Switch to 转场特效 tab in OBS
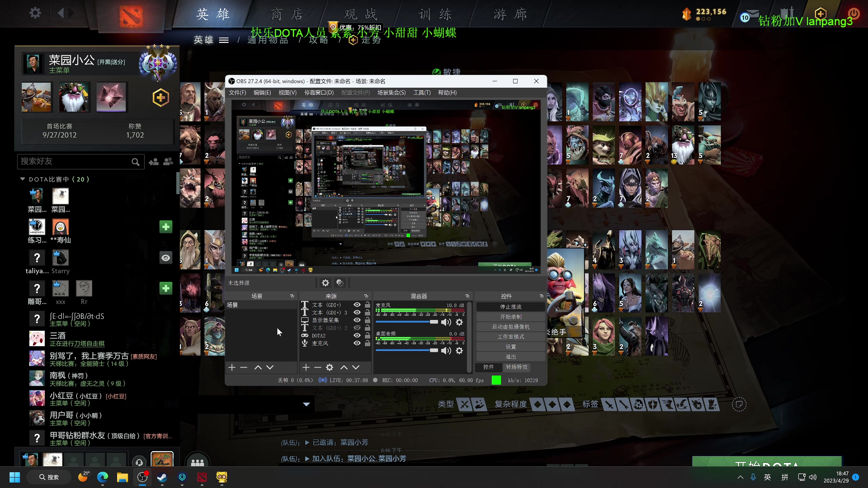Viewport: 868px width, 488px height. (x=516, y=367)
